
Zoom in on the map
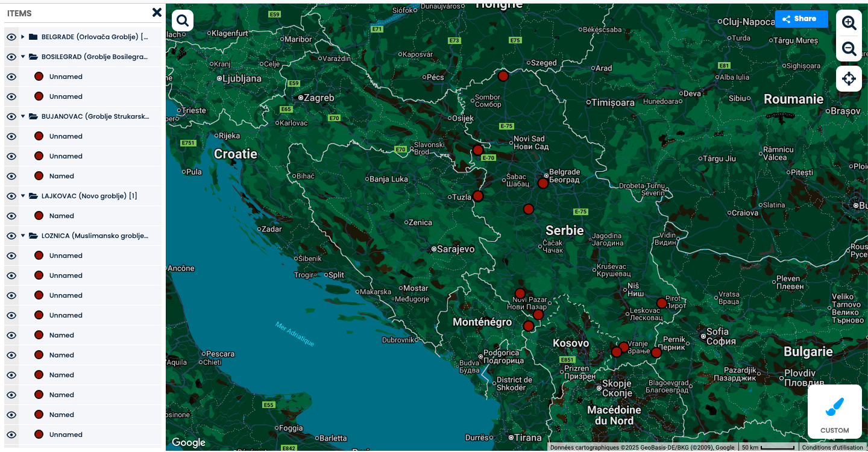pyautogui.click(x=849, y=23)
